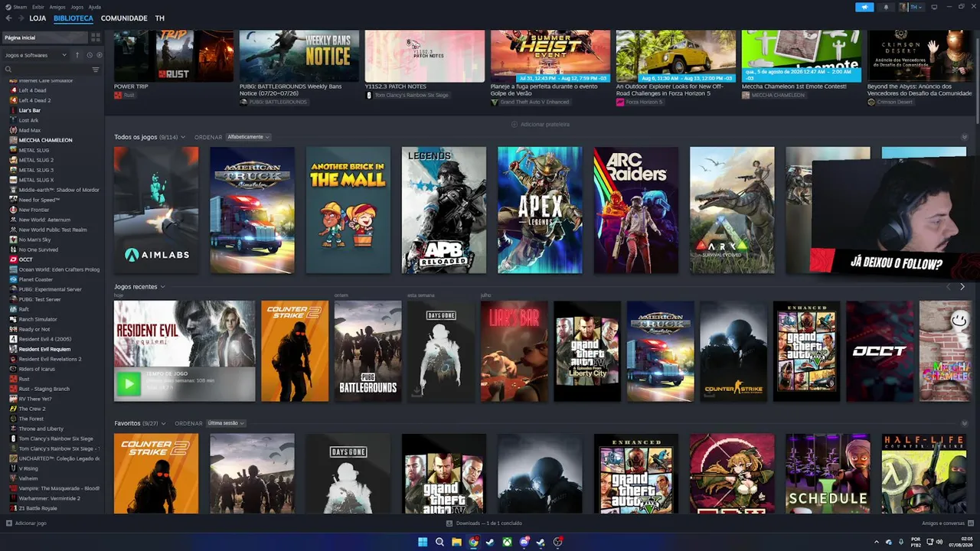Image resolution: width=980 pixels, height=551 pixels.
Task: Open the notifications bell
Action: click(x=887, y=7)
